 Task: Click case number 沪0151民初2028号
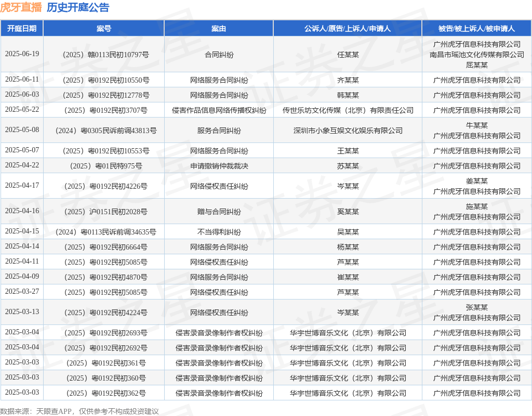tap(106, 212)
